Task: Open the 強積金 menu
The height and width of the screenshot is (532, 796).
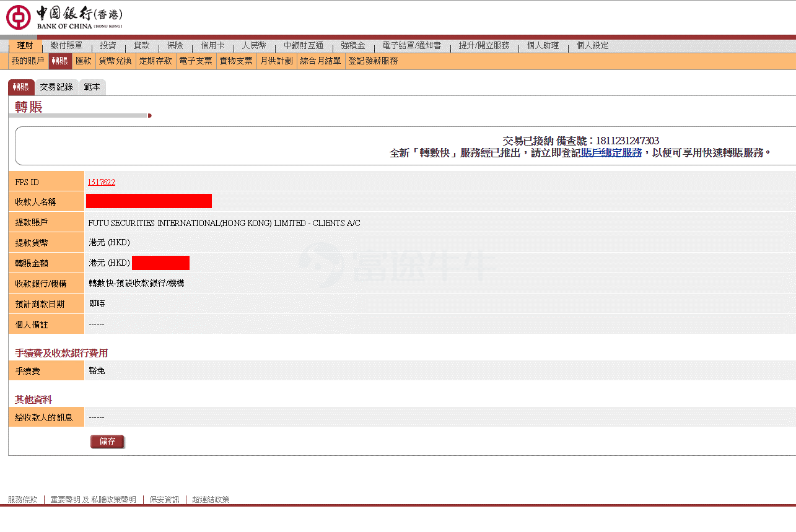Action: [352, 46]
